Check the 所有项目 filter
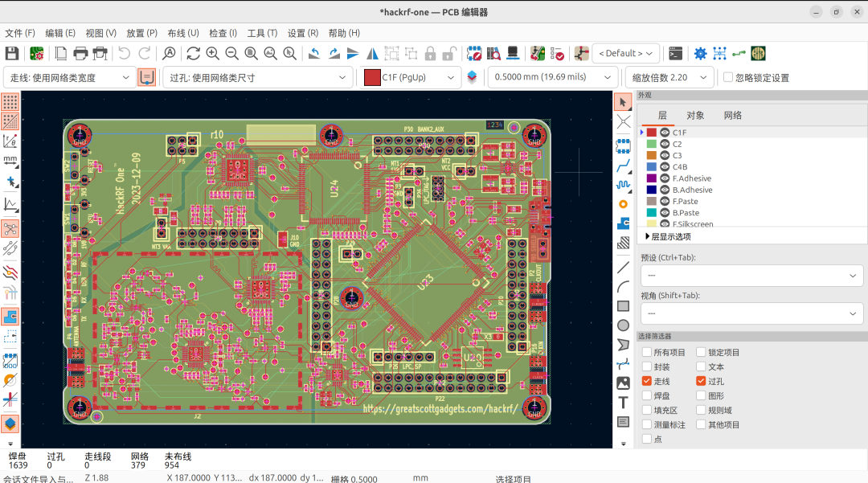 click(x=646, y=353)
